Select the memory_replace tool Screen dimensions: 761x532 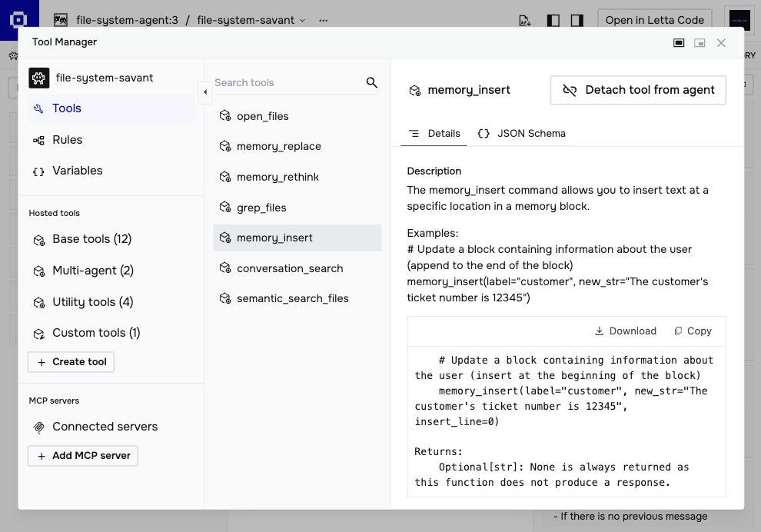297,146
